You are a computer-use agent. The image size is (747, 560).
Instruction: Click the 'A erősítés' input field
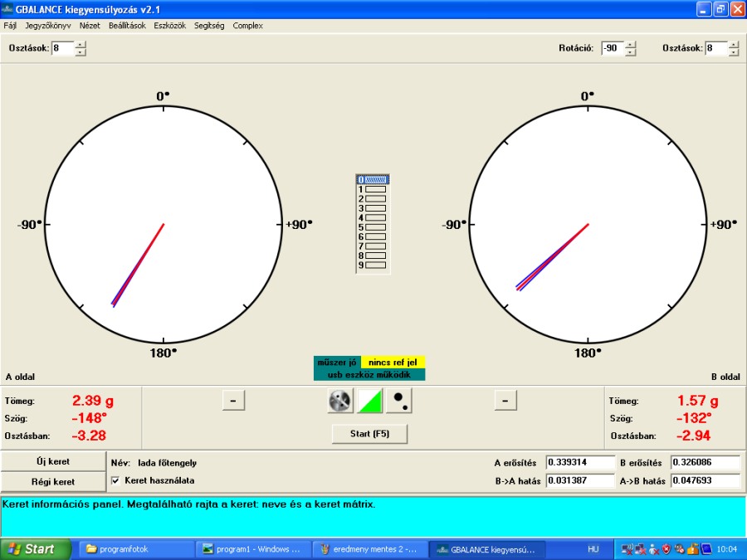(x=579, y=462)
